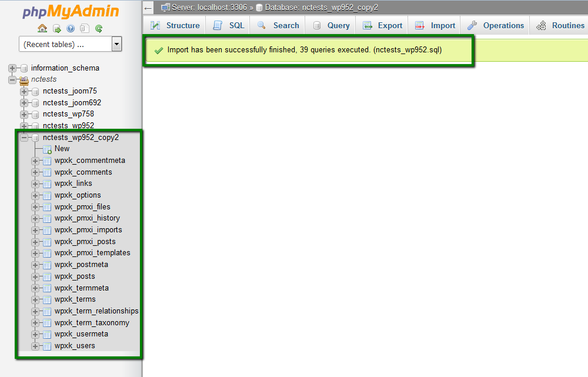Expand the wpxk_posts table node
The width and height of the screenshot is (588, 377).
[35, 276]
